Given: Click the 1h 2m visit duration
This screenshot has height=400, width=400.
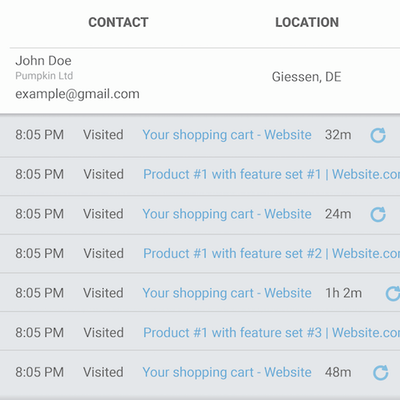Looking at the screenshot, I should coord(344,293).
